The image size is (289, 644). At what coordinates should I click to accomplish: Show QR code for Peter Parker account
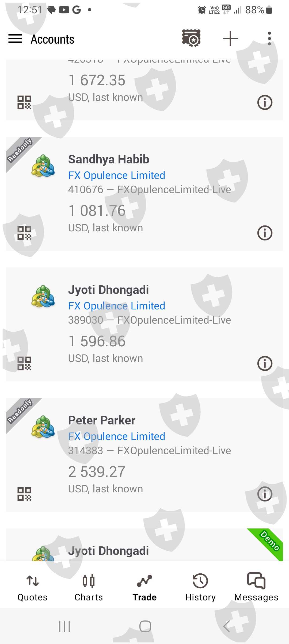pos(24,494)
